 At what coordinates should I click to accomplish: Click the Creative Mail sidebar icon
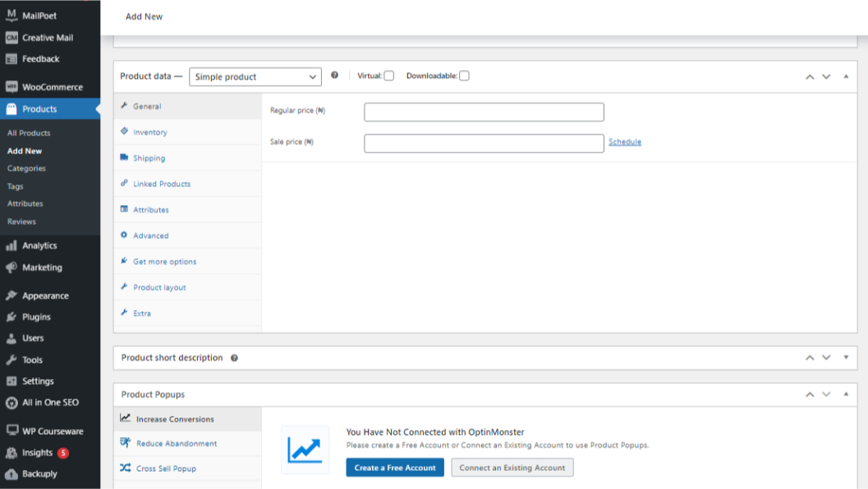[11, 38]
